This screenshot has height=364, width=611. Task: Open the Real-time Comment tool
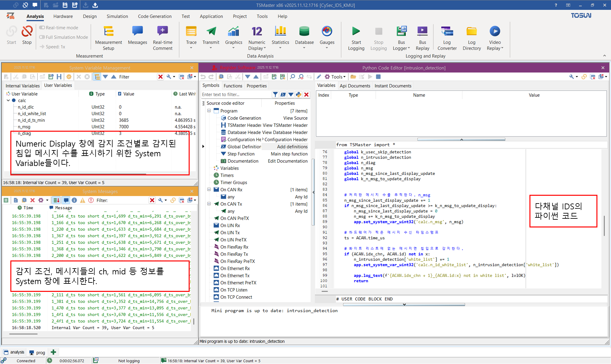point(162,38)
